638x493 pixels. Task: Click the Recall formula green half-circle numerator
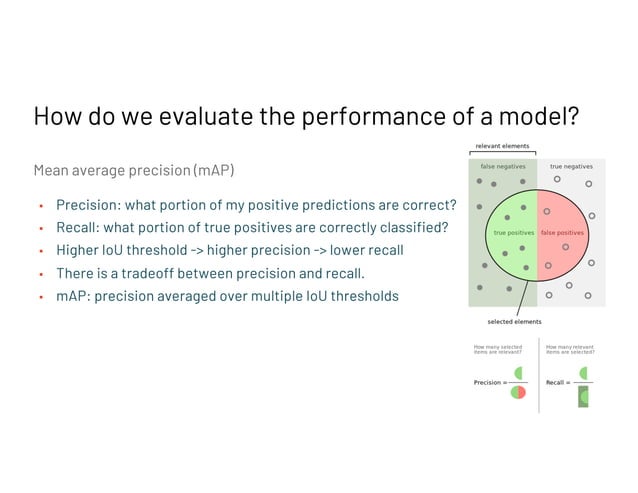coord(584,373)
